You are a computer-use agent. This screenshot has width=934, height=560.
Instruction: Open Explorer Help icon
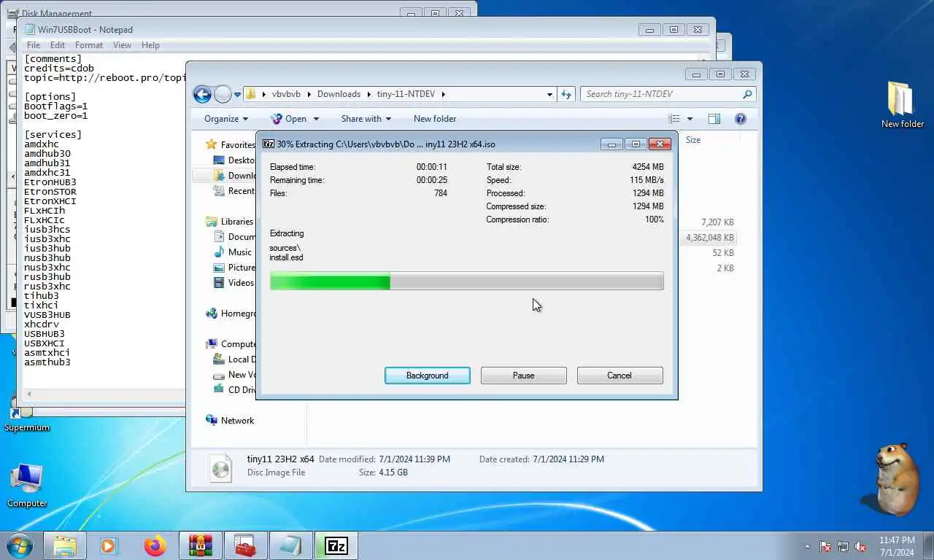coord(740,119)
